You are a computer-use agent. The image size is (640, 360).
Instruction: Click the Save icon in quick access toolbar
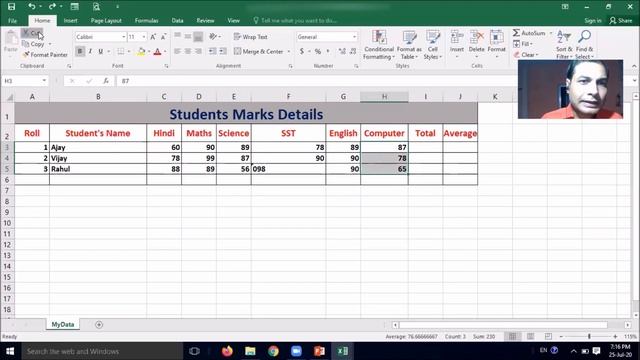click(11, 7)
